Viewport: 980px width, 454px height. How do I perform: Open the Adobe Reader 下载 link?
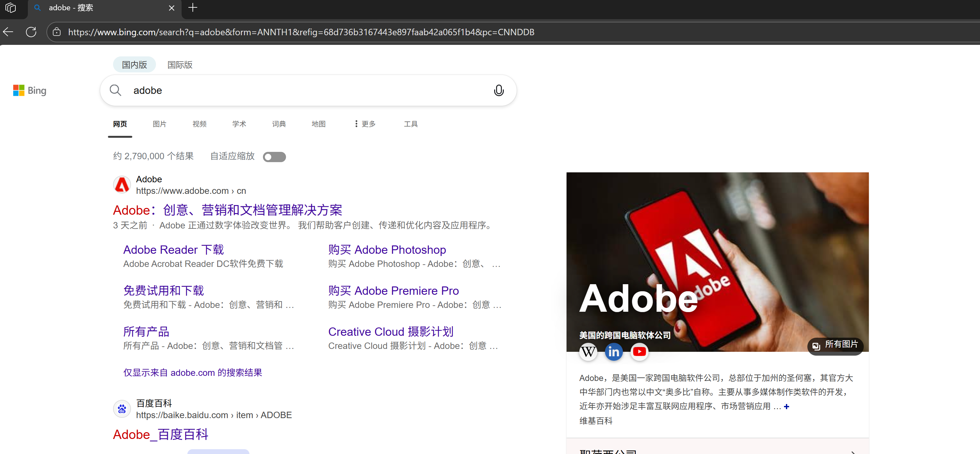[x=174, y=250]
